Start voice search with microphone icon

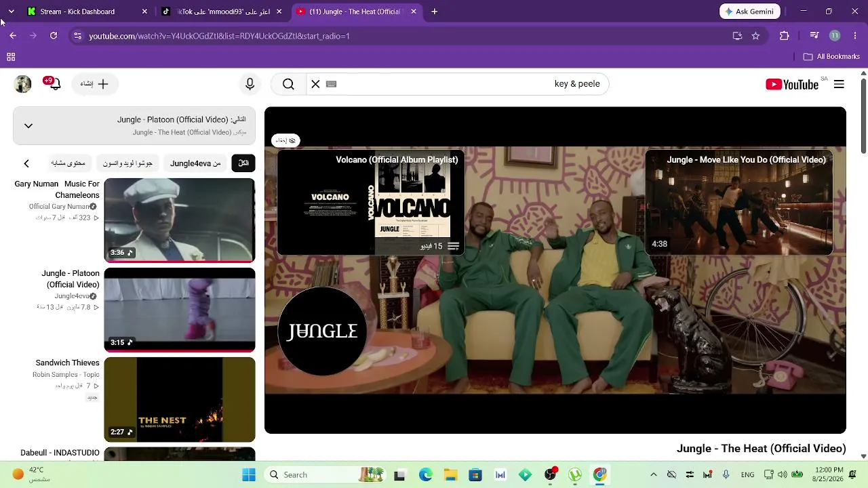(250, 84)
